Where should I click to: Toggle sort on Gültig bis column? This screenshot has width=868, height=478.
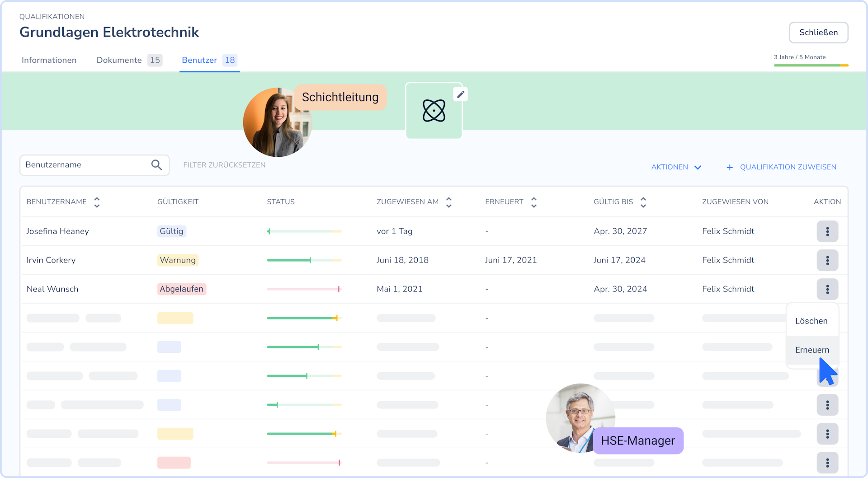coord(643,202)
